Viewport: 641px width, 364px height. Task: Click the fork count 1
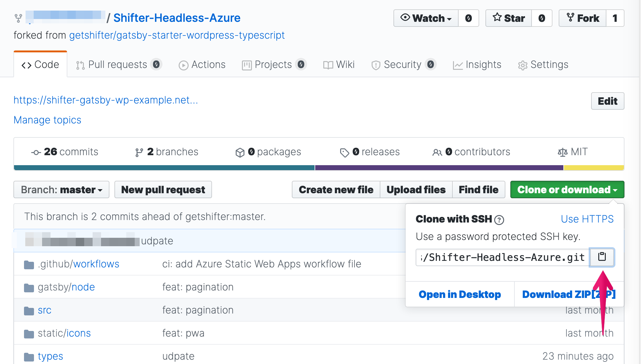[615, 18]
